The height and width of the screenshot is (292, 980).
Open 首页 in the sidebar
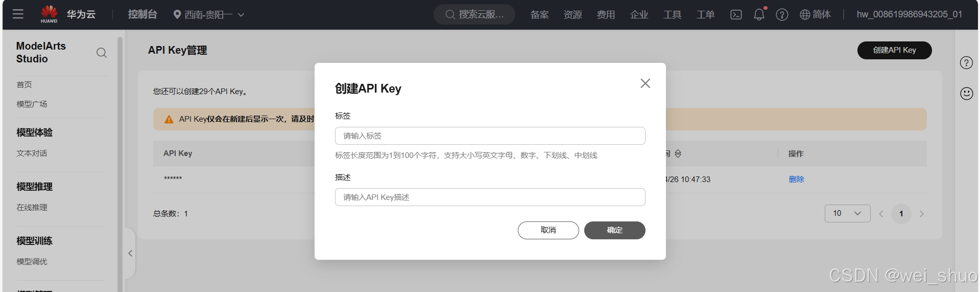point(25,84)
